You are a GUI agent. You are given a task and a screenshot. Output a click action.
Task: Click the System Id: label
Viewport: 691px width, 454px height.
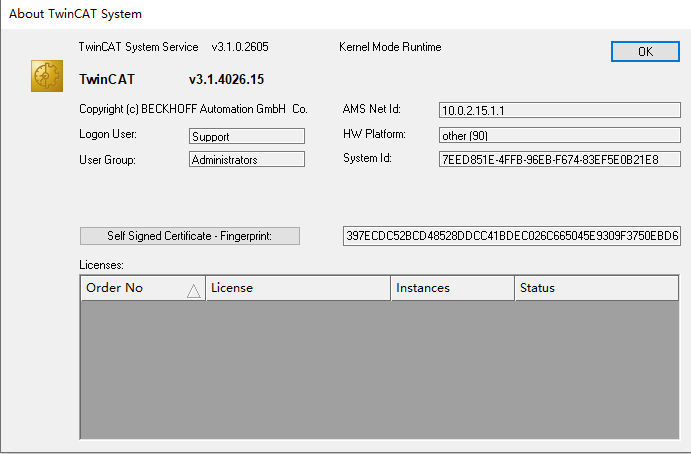367,158
